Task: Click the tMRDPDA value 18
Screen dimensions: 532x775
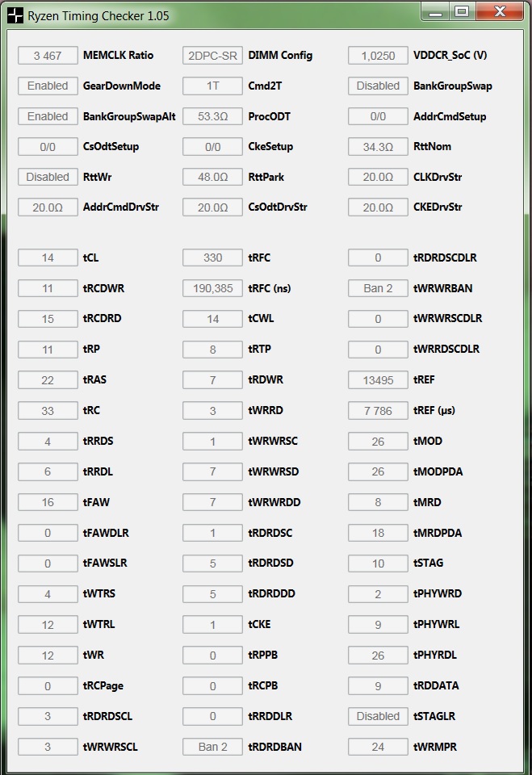Action: (x=379, y=534)
